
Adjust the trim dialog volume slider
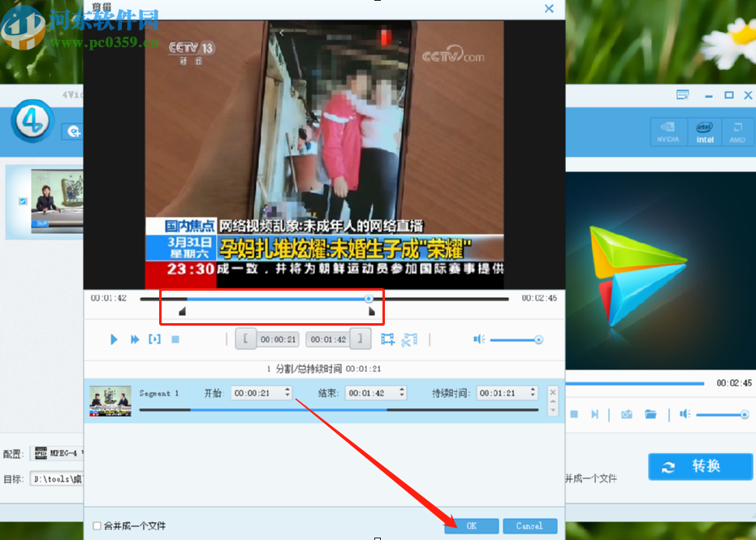(x=516, y=340)
